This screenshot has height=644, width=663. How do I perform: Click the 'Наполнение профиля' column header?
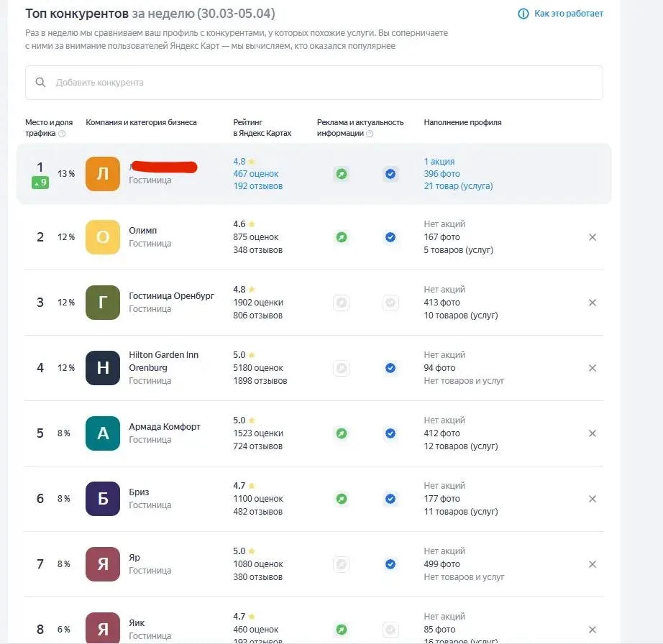pos(462,122)
